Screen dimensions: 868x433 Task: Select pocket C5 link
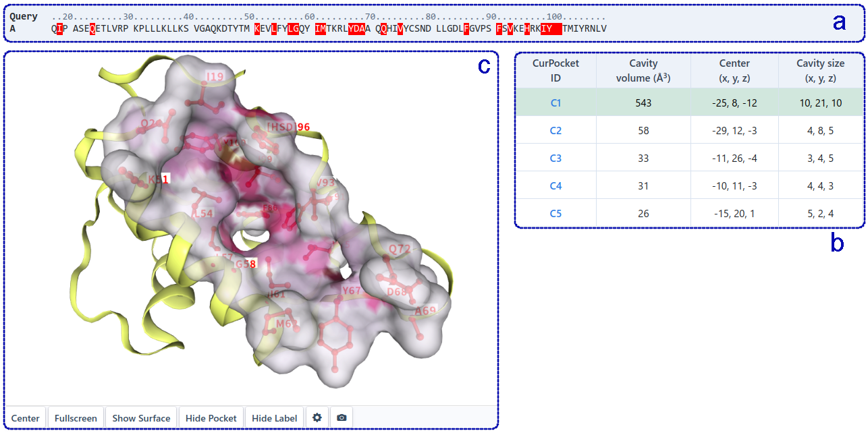point(555,214)
